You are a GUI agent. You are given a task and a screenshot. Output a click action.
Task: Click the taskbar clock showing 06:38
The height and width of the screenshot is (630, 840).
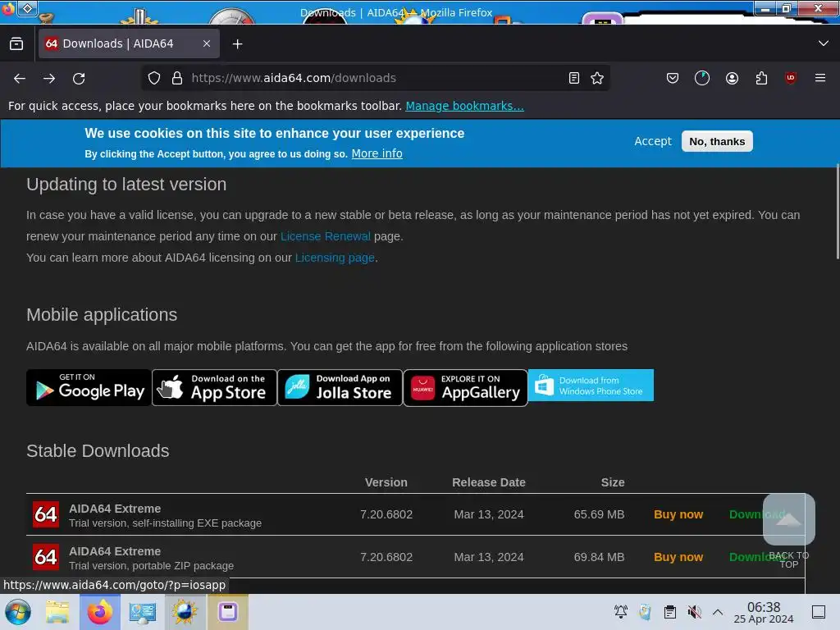click(x=764, y=612)
